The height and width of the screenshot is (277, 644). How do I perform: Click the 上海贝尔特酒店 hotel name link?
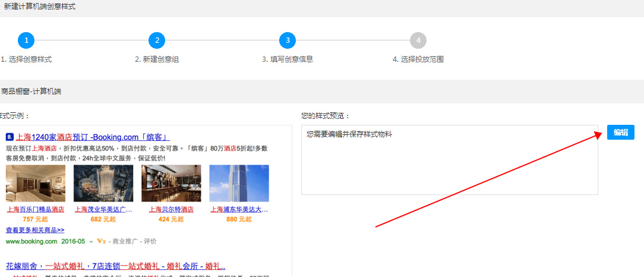(171, 210)
